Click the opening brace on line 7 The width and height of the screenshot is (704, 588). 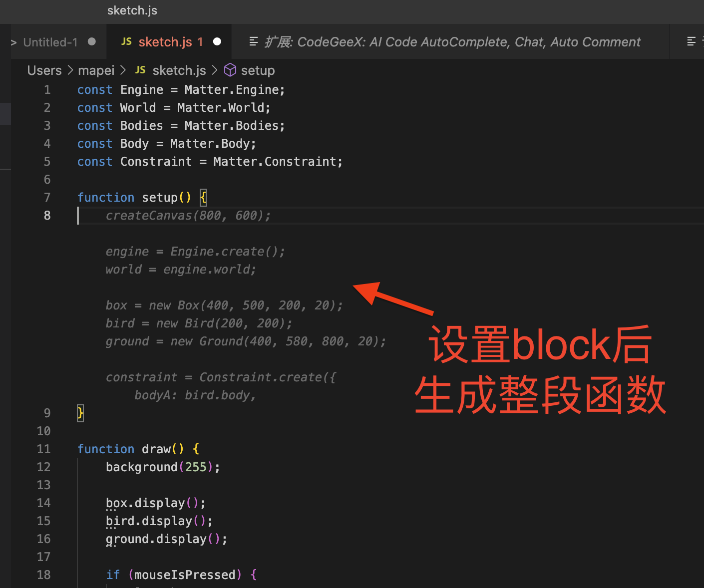pos(203,198)
